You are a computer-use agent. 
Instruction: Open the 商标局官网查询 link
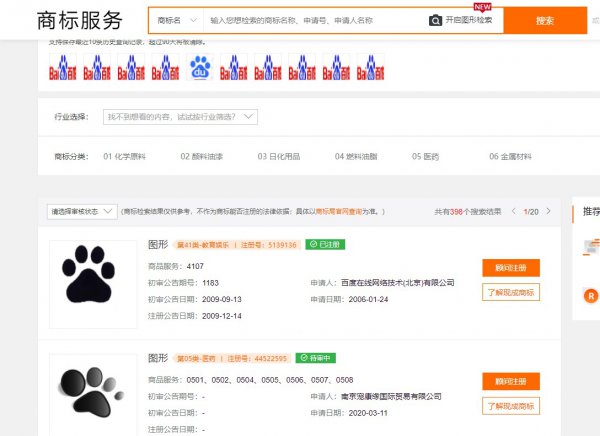(x=339, y=211)
